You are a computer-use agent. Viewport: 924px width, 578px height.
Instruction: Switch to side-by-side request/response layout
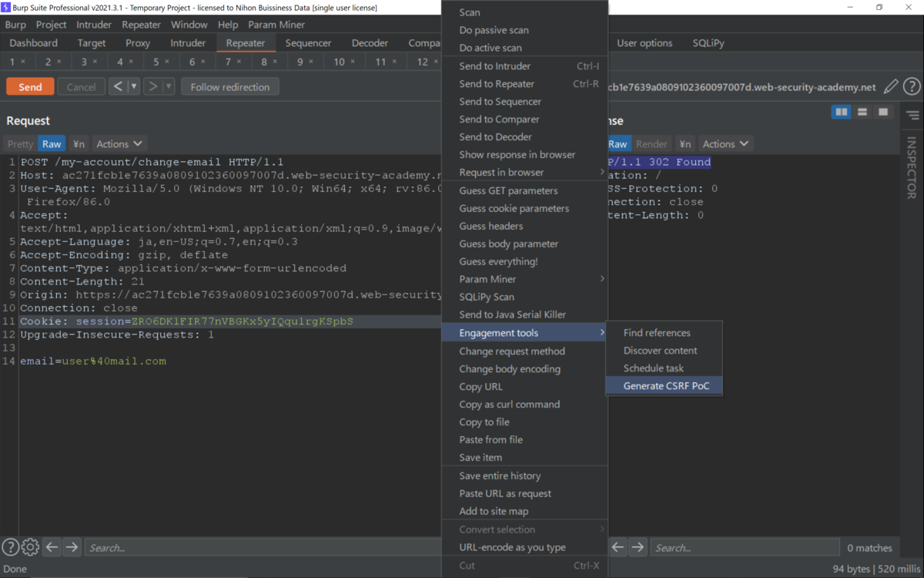point(842,113)
